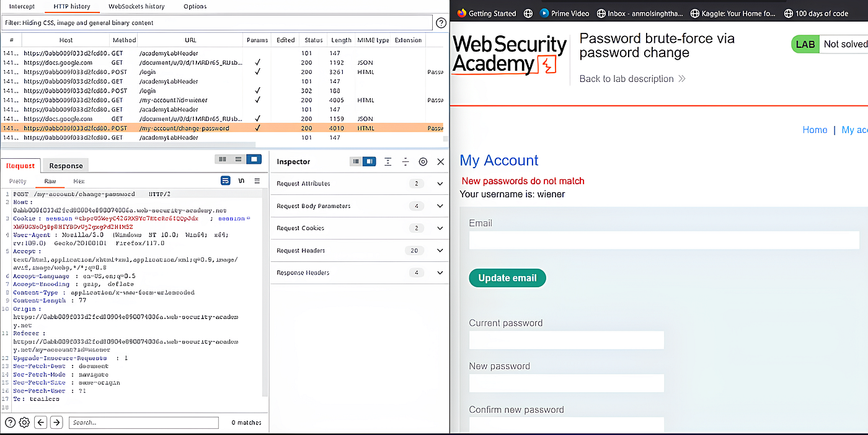The height and width of the screenshot is (435, 868).
Task: Click the Confirm new password field
Action: (567, 426)
